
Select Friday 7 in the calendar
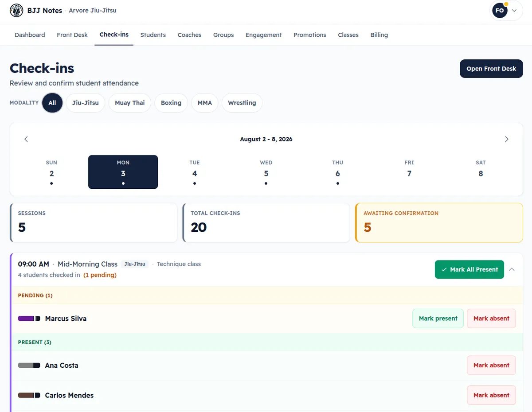click(409, 172)
